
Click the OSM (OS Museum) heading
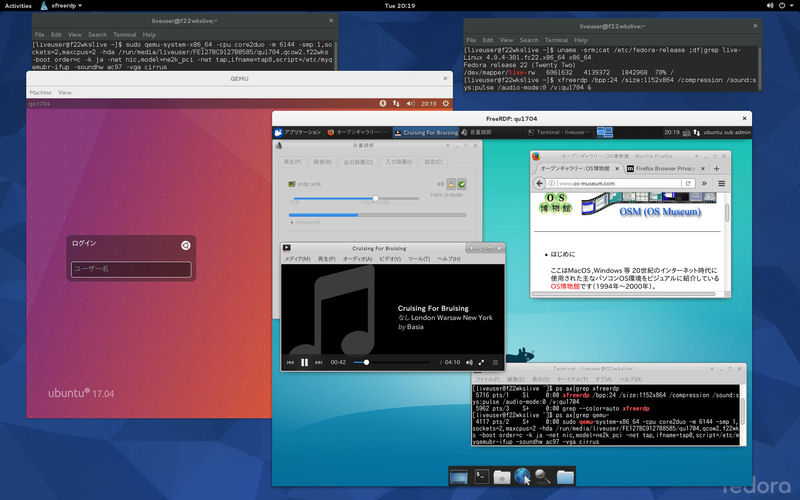coord(660,211)
